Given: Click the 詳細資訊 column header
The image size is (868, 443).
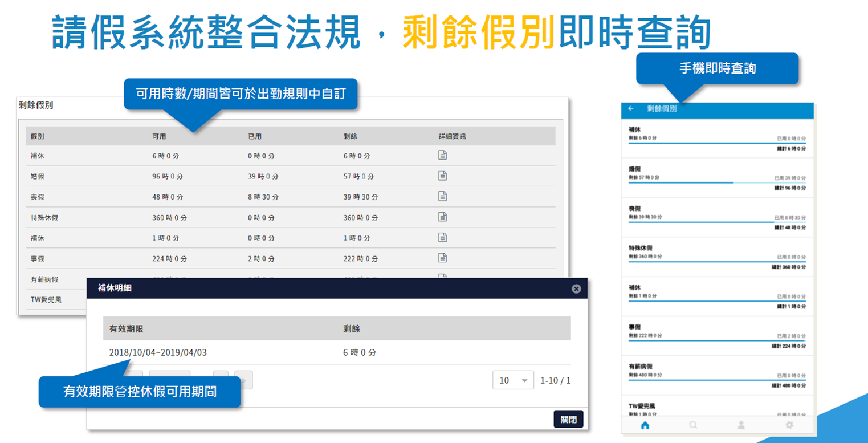Looking at the screenshot, I should [452, 136].
